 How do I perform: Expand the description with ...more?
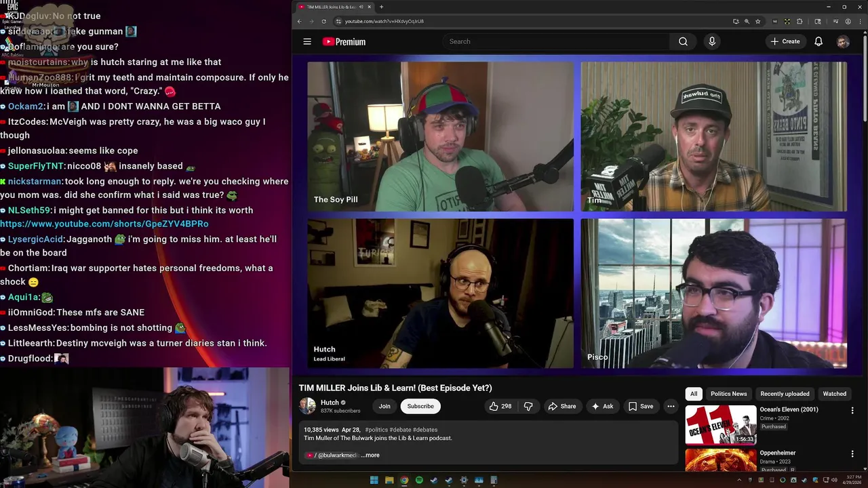tap(370, 455)
